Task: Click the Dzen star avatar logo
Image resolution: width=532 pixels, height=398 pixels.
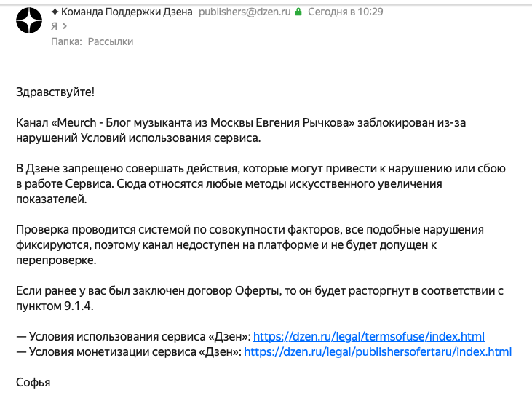Action: (x=29, y=20)
